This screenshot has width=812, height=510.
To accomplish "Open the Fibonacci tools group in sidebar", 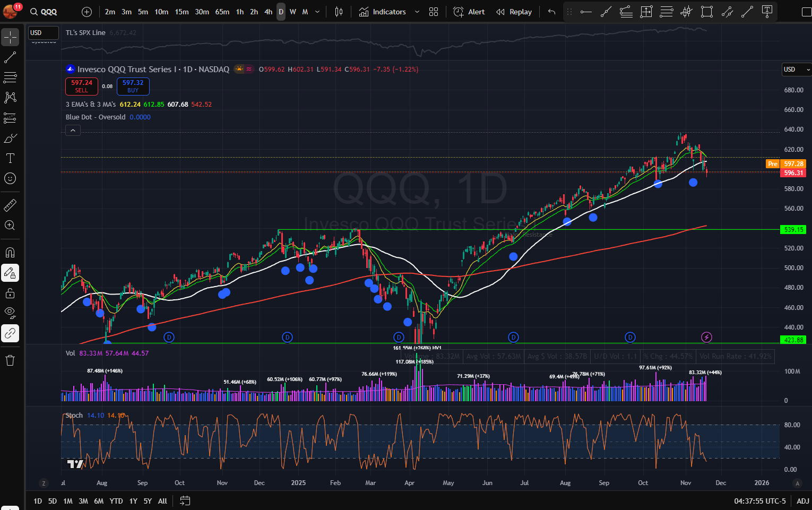I will pyautogui.click(x=10, y=77).
